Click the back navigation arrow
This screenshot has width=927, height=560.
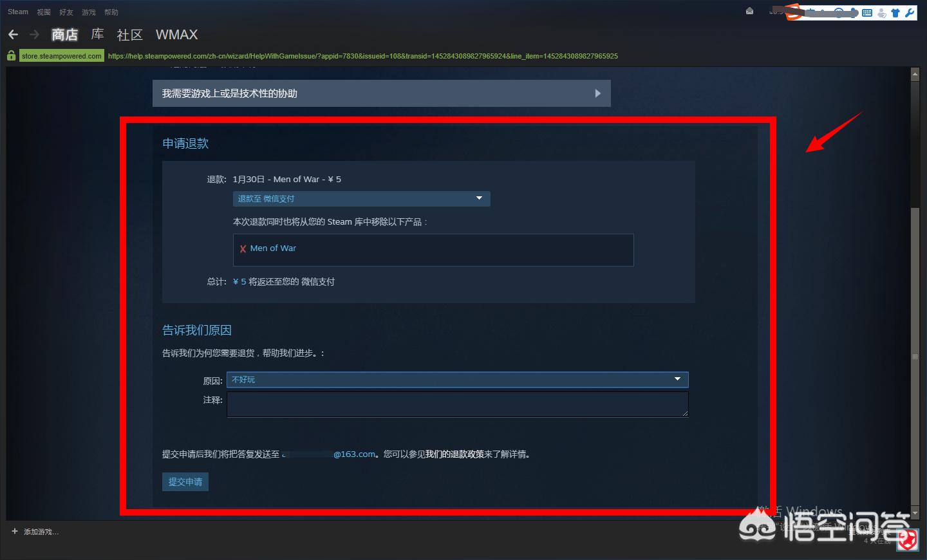point(13,34)
